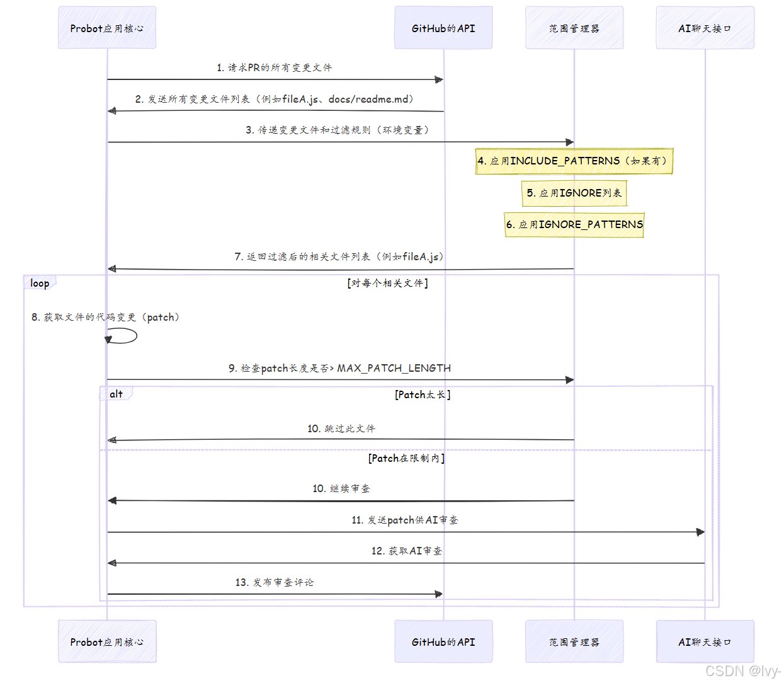Click condition text [Patch在限制内]
The image size is (784, 683).
point(407,458)
